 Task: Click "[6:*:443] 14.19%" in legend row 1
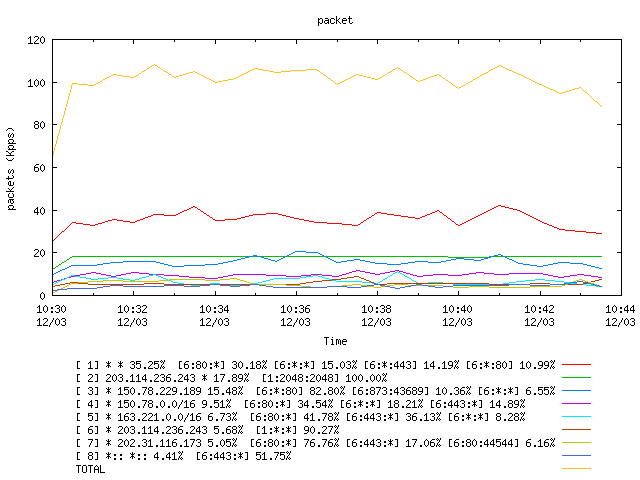coord(411,364)
